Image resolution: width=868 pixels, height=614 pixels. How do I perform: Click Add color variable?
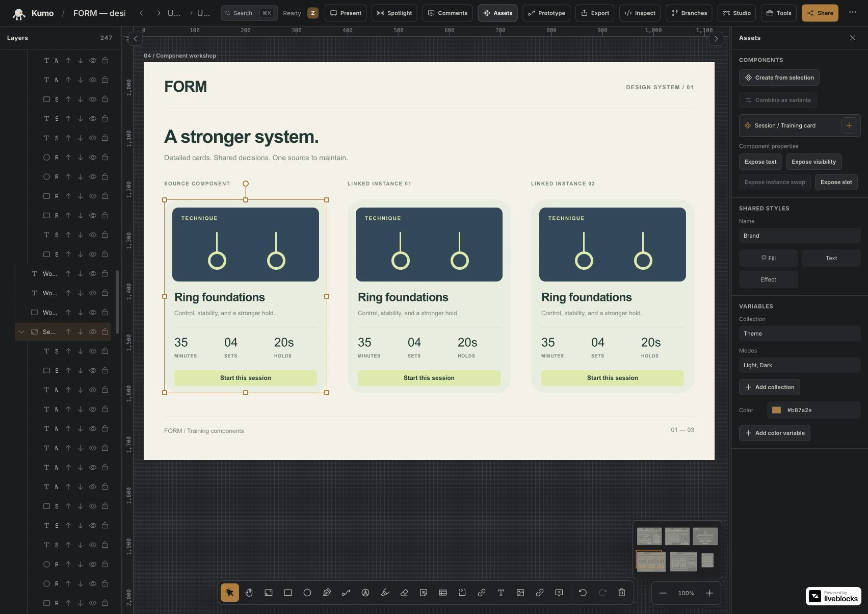774,433
